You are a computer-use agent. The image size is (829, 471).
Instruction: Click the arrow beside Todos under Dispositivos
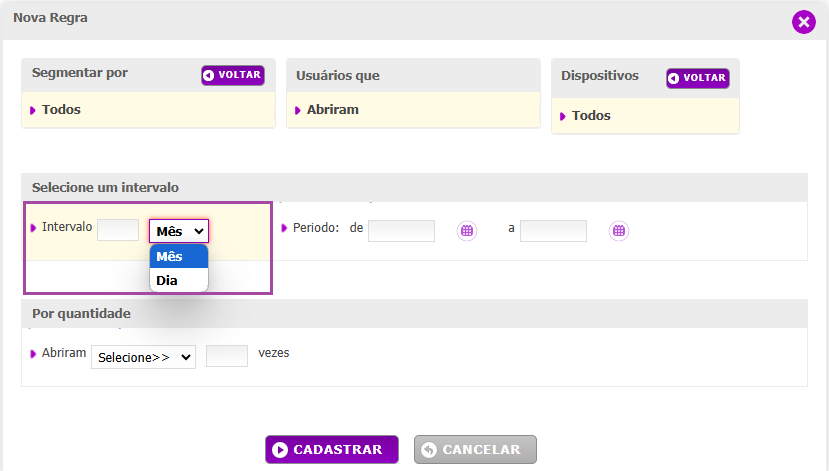[563, 116]
